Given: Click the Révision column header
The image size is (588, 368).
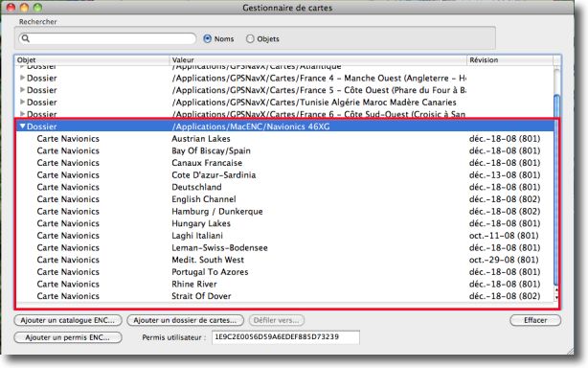Looking at the screenshot, I should [510, 60].
